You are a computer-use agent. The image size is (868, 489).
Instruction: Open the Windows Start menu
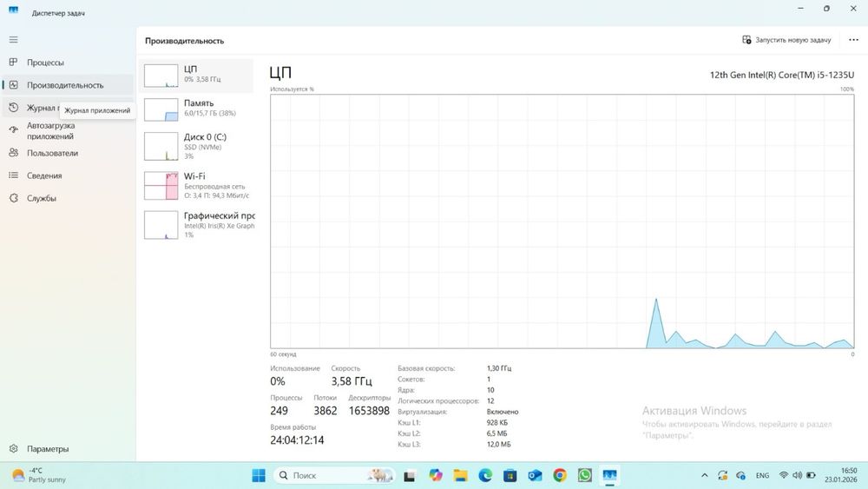tap(259, 475)
